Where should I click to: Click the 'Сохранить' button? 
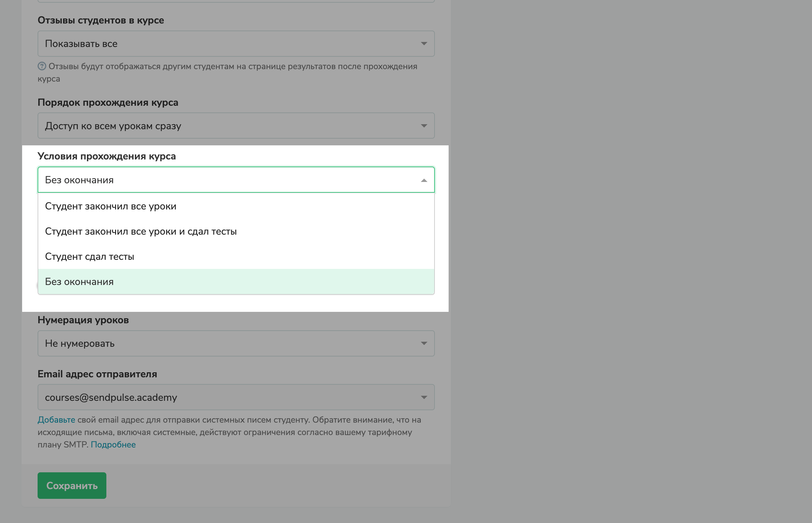click(x=71, y=485)
